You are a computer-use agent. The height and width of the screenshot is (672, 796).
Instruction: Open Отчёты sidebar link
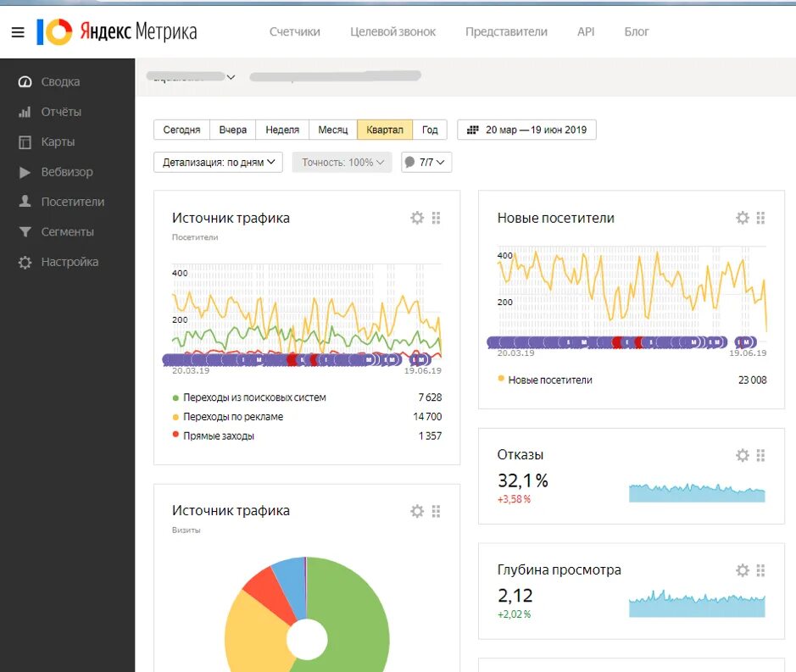[61, 112]
